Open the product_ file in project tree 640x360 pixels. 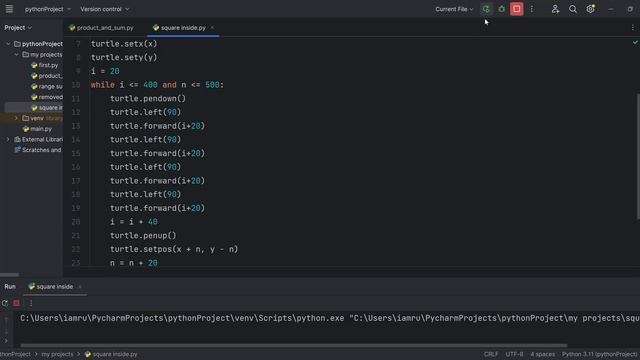(47, 76)
